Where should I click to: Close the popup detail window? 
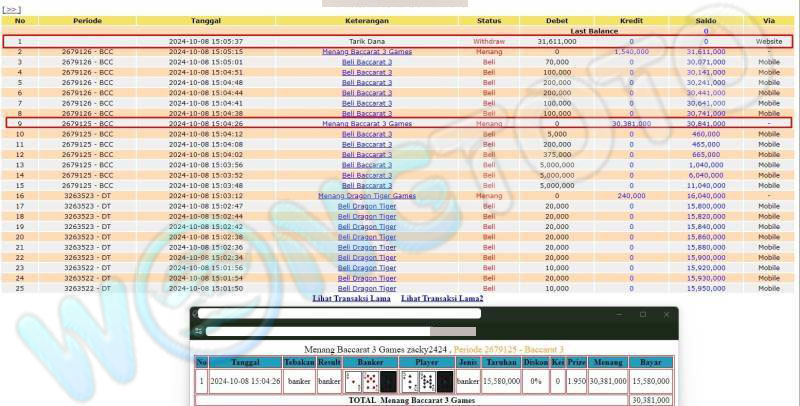pyautogui.click(x=666, y=314)
